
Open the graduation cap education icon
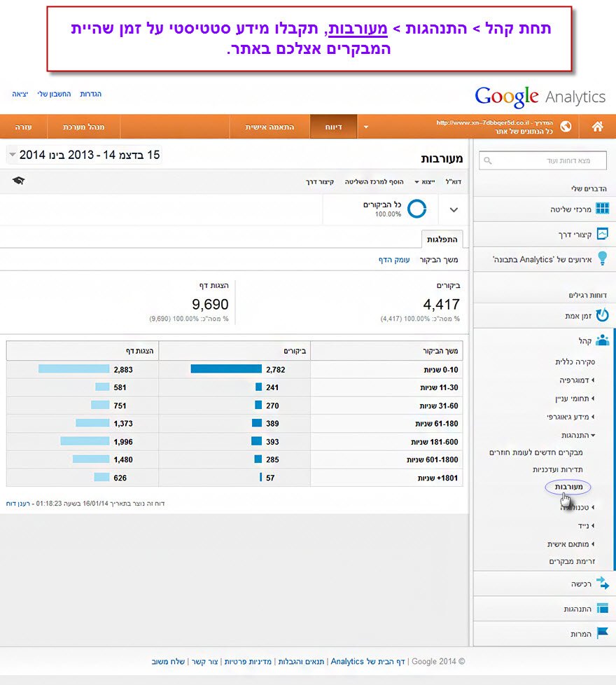point(18,181)
